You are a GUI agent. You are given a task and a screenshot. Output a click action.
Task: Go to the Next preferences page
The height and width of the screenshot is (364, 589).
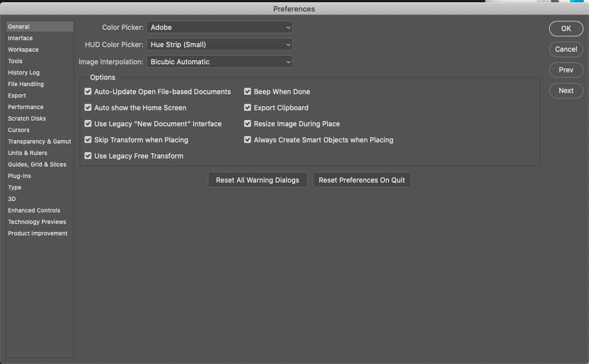(x=565, y=90)
